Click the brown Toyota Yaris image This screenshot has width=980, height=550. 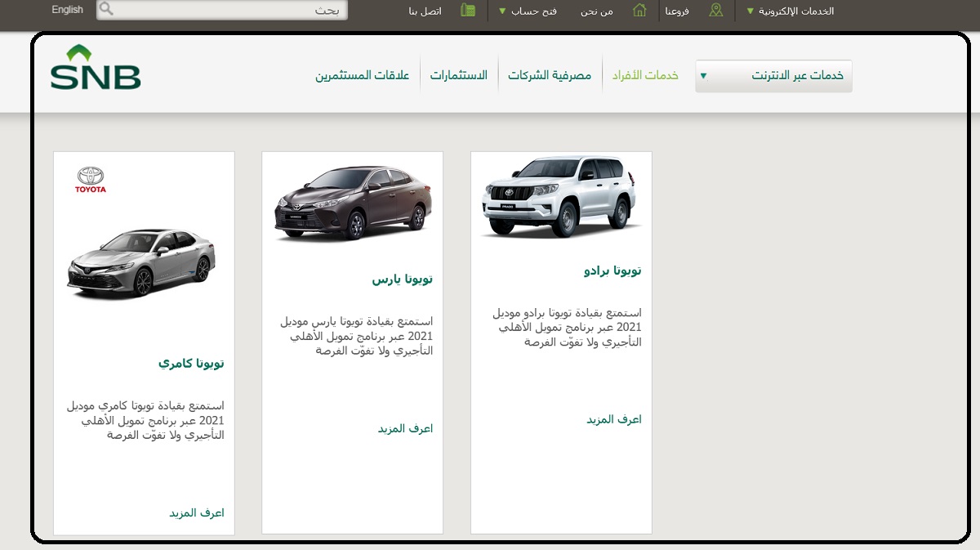[x=352, y=203]
